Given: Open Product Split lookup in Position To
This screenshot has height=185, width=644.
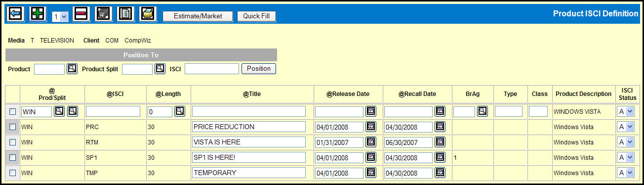Looking at the screenshot, I should pyautogui.click(x=160, y=69).
